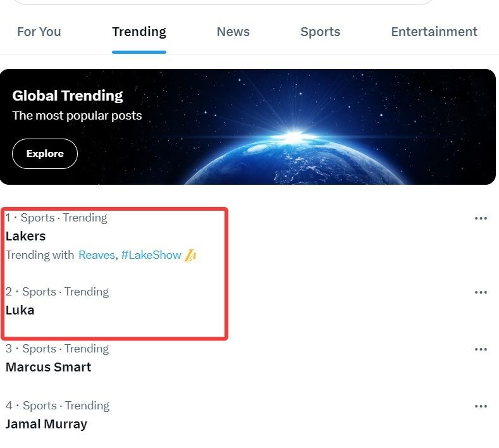
Task: Focus the search field at top
Action: [x=221, y=3]
